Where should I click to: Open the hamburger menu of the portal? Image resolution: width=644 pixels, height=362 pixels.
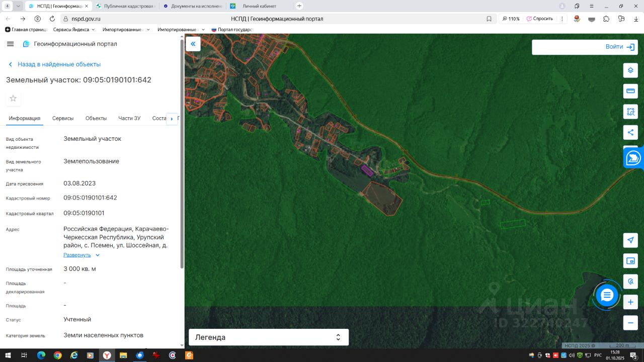point(10,44)
